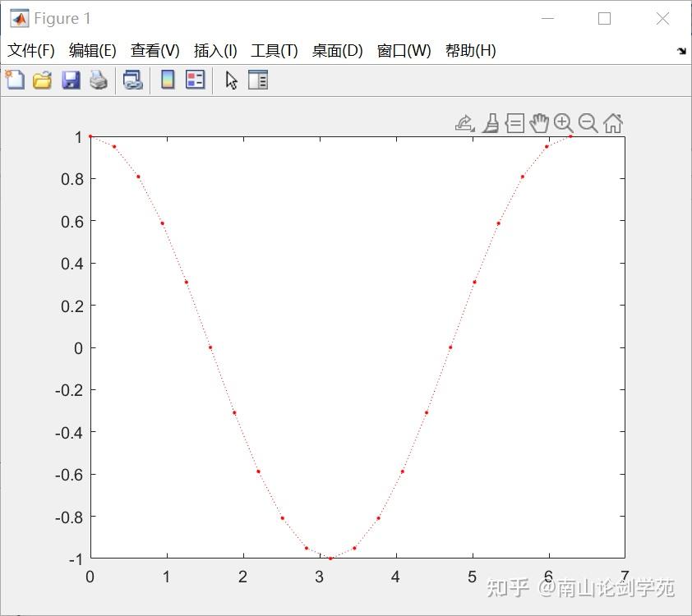Create a new figure
This screenshot has height=616, width=692.
(15, 80)
